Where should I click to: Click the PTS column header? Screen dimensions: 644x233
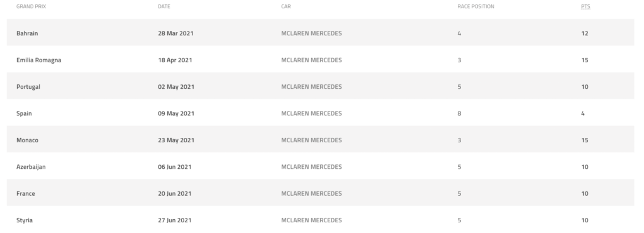(586, 6)
